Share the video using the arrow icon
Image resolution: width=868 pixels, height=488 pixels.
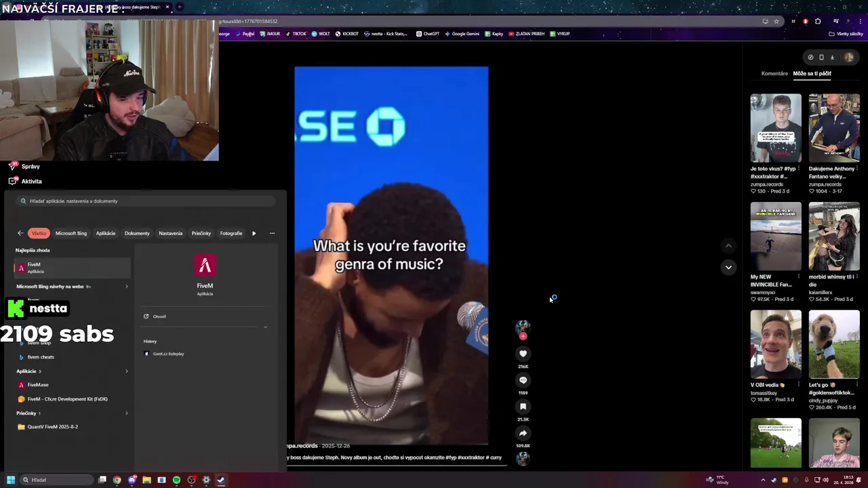[523, 433]
